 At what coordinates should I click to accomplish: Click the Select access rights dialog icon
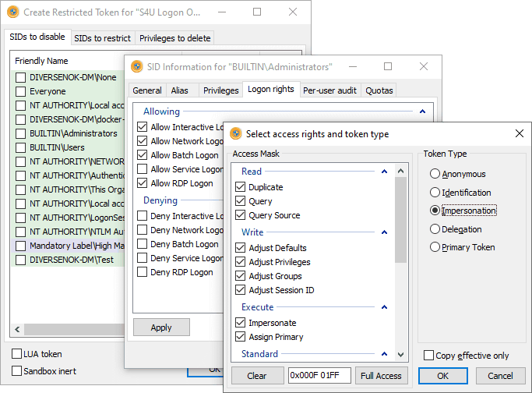point(234,133)
